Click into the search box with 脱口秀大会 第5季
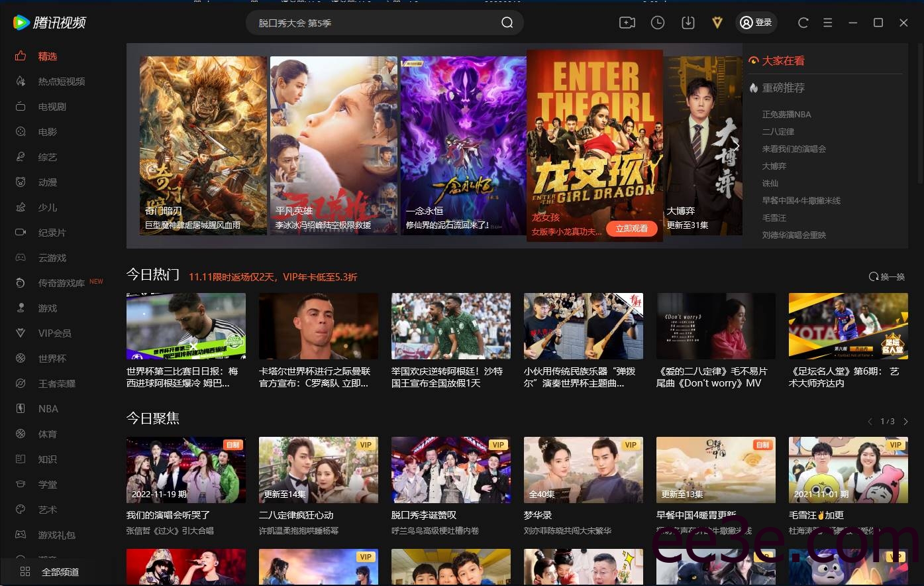Viewport: 924px width, 586px height. 371,23
